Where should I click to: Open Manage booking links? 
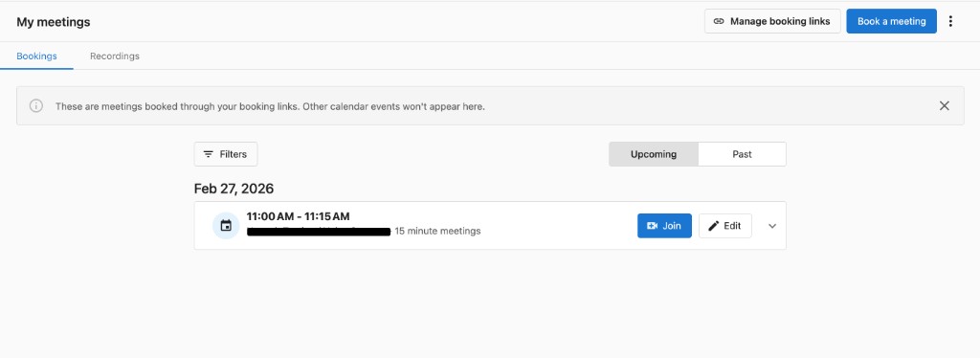(772, 21)
